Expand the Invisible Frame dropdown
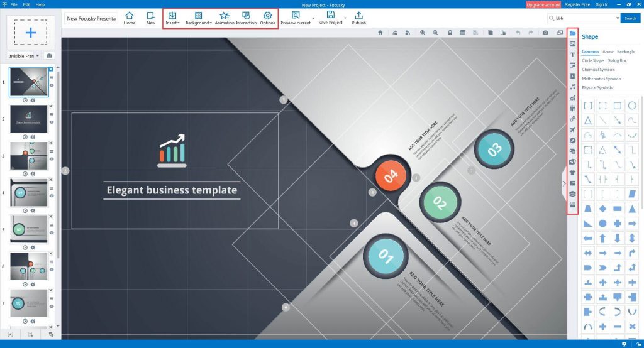The height and width of the screenshot is (348, 644). [38, 56]
